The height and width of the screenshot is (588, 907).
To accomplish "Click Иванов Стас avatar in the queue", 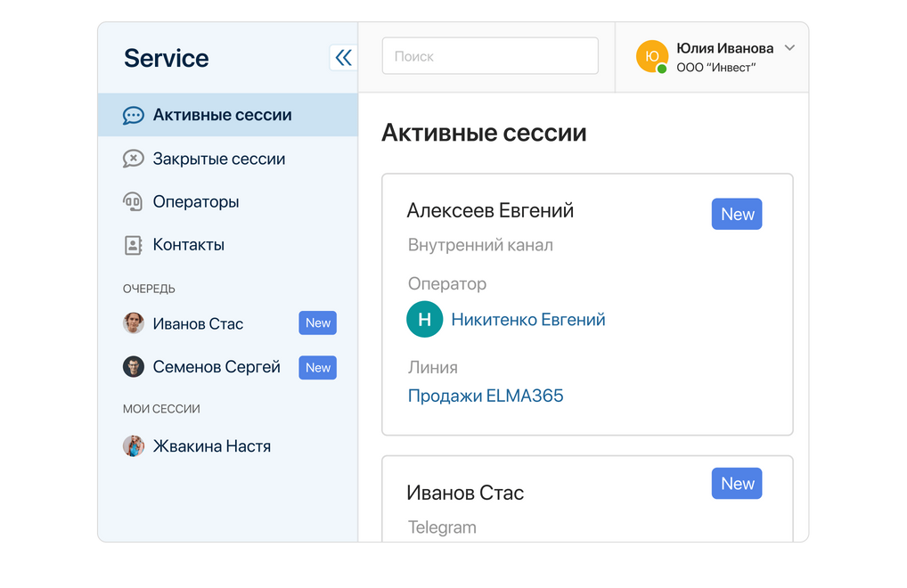I will point(133,323).
